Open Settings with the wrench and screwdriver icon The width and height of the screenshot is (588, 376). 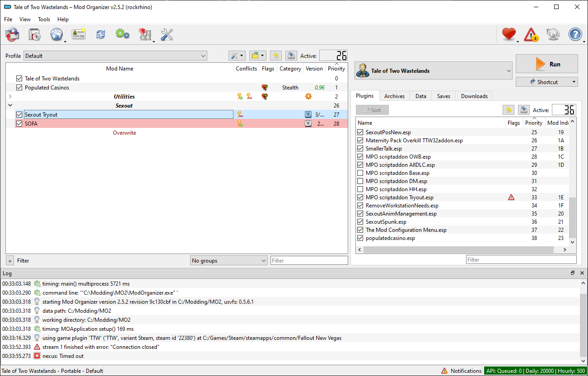point(167,34)
